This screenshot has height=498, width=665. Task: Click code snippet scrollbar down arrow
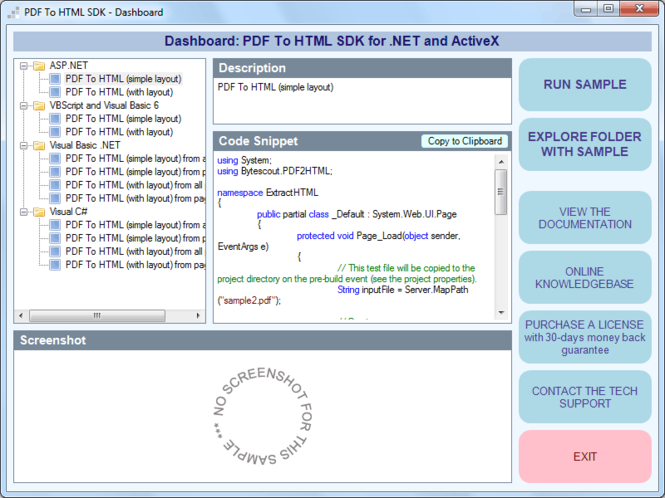(501, 313)
